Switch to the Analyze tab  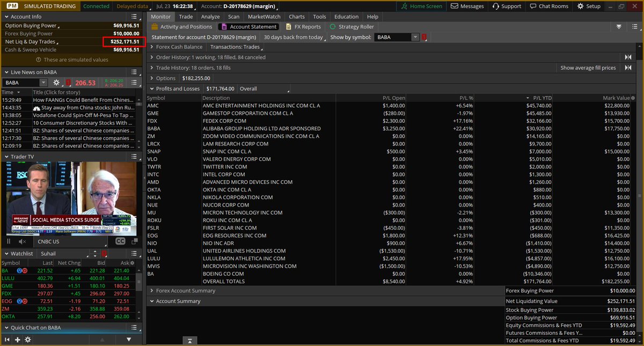pyautogui.click(x=210, y=17)
